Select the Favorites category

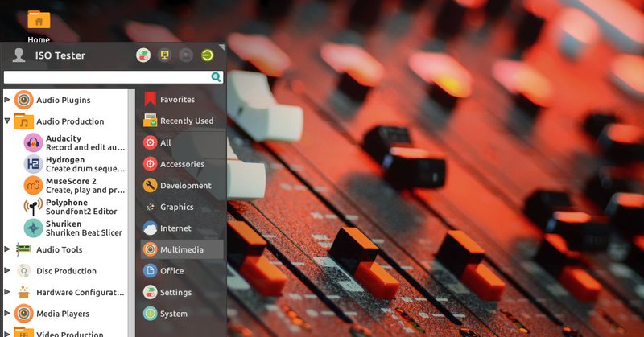point(183,100)
